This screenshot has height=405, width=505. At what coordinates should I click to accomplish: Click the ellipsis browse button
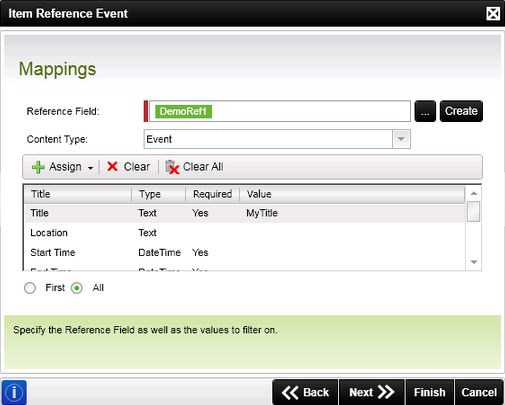pyautogui.click(x=425, y=111)
